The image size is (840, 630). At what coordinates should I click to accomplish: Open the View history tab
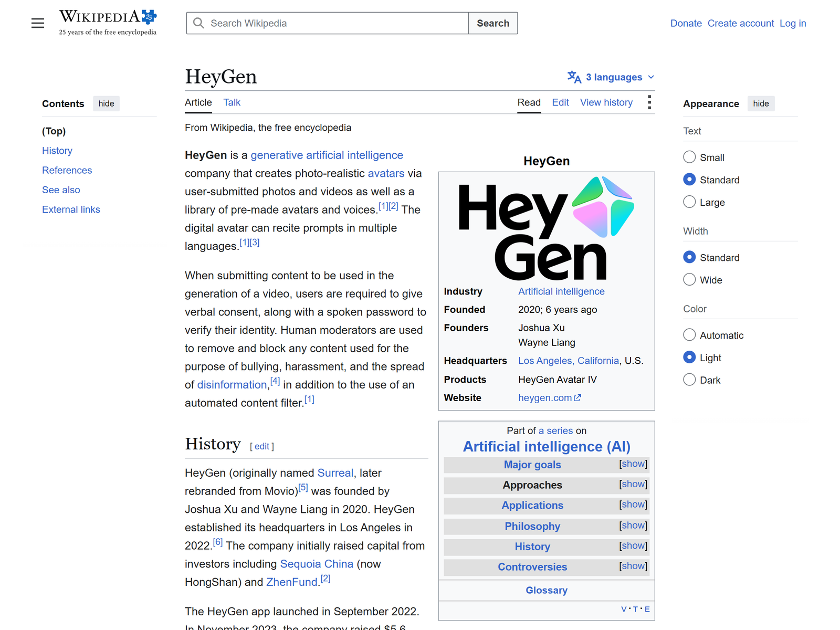click(606, 102)
